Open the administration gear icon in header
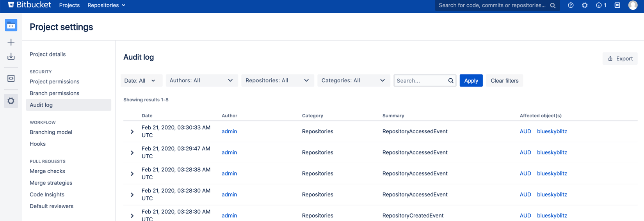644x221 pixels. tap(585, 5)
